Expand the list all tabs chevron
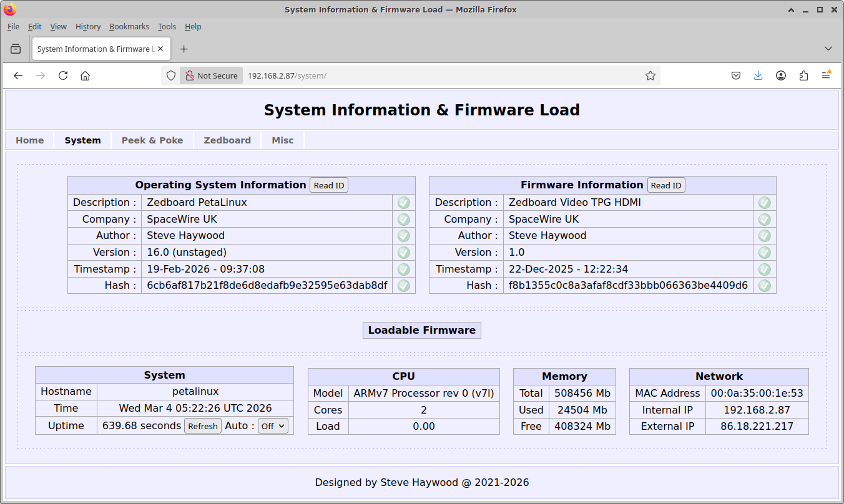Image resolution: width=844 pixels, height=504 pixels. pos(828,49)
